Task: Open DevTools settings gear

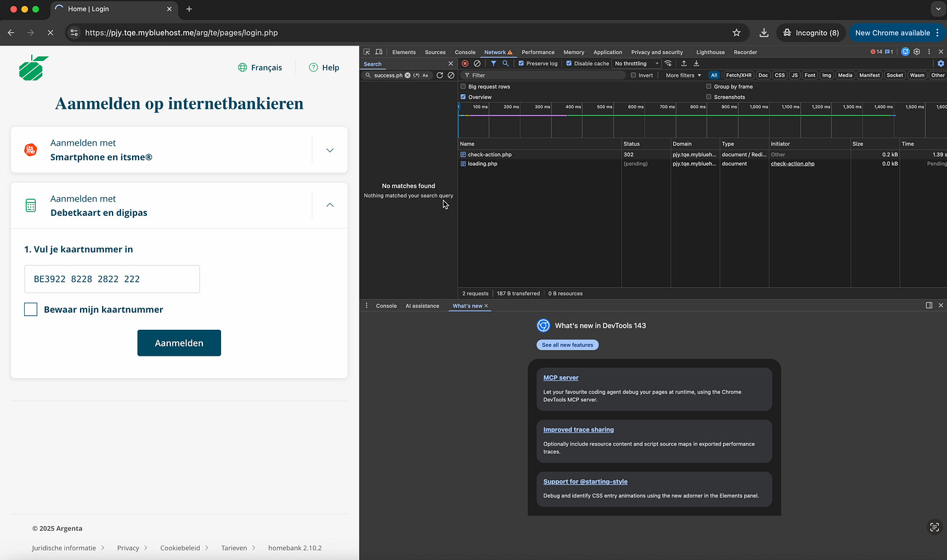Action: (x=916, y=52)
